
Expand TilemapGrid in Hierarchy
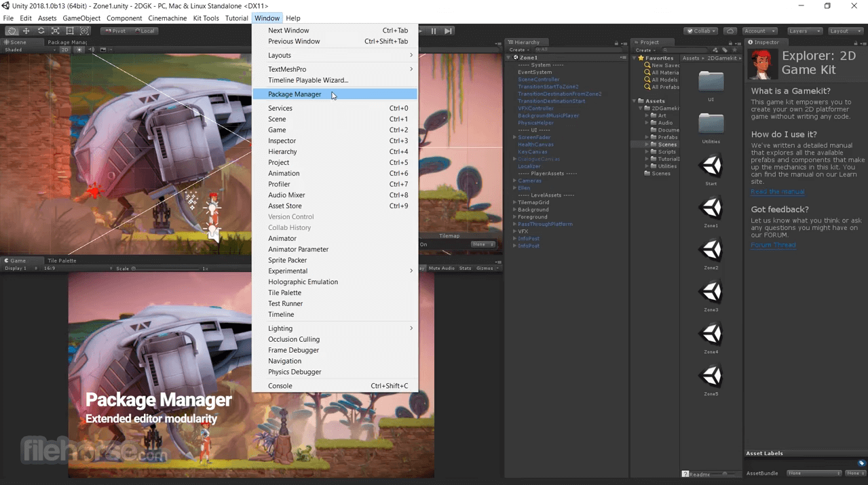point(514,202)
